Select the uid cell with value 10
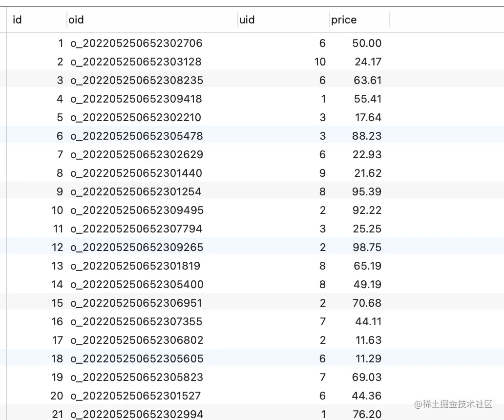The image size is (504, 420). pos(320,62)
